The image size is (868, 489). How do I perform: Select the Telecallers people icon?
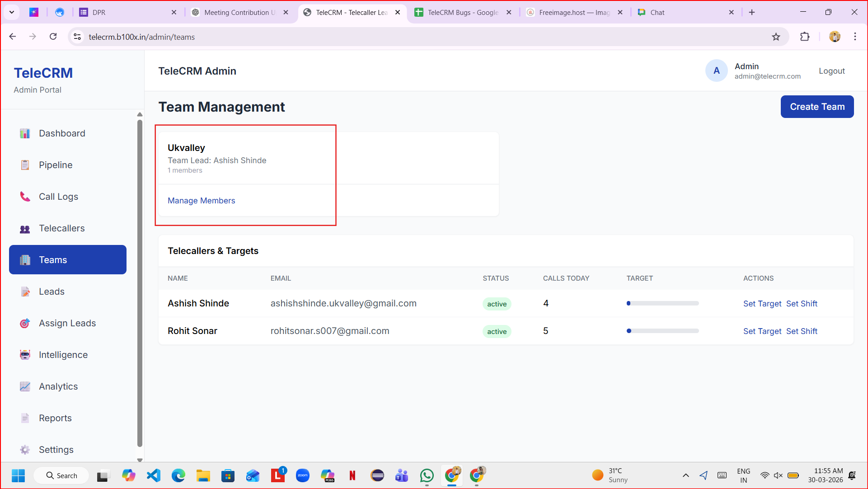click(x=25, y=229)
